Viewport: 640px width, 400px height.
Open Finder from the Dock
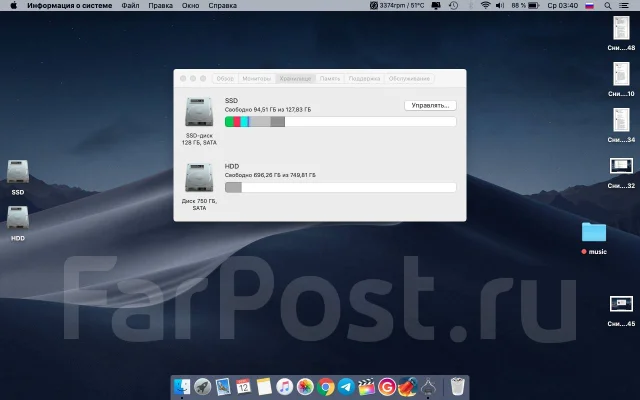(182, 387)
